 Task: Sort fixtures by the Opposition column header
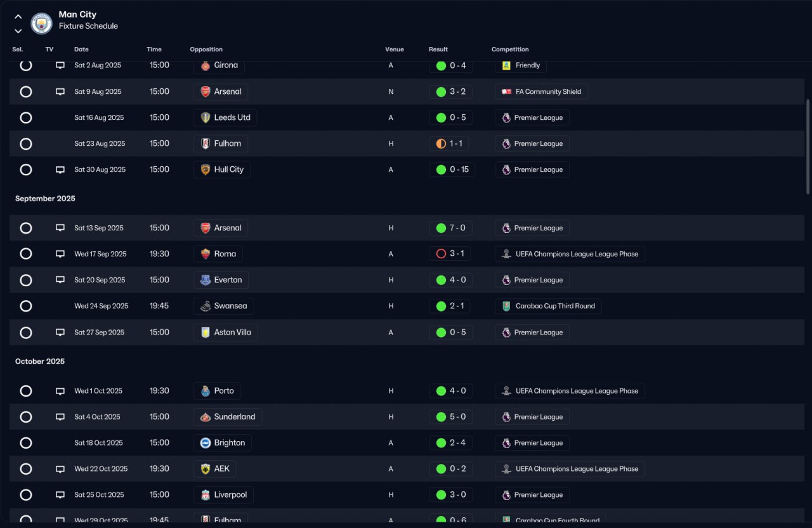coord(206,49)
